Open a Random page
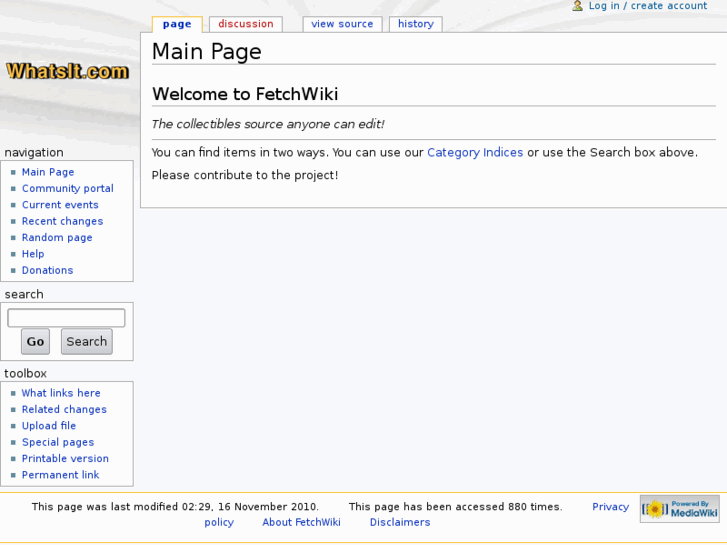This screenshot has height=545, width=727. pyautogui.click(x=57, y=237)
